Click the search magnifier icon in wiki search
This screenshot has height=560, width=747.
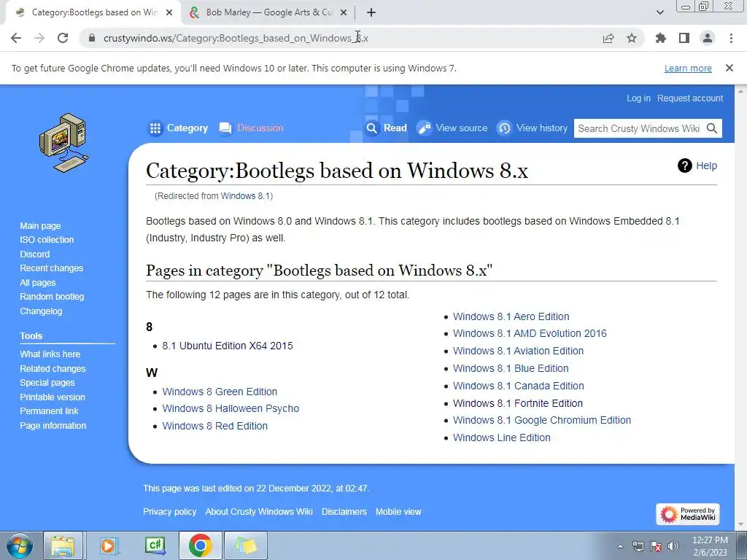click(712, 128)
